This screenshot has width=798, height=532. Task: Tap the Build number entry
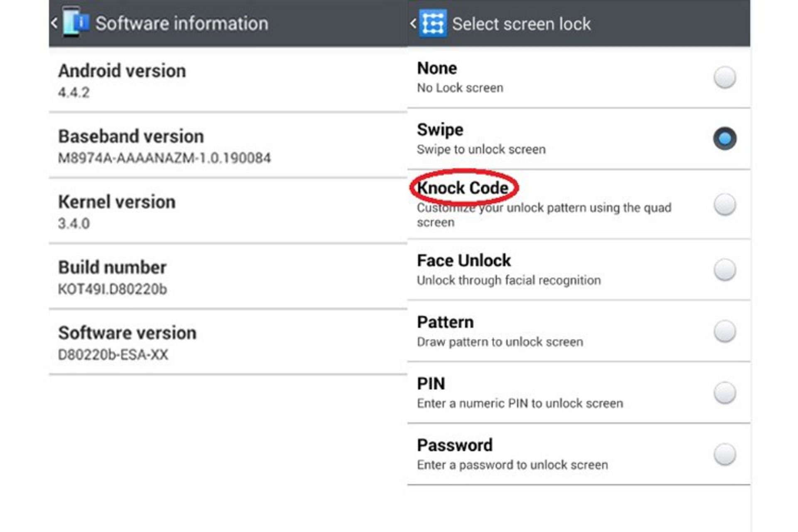pos(228,277)
